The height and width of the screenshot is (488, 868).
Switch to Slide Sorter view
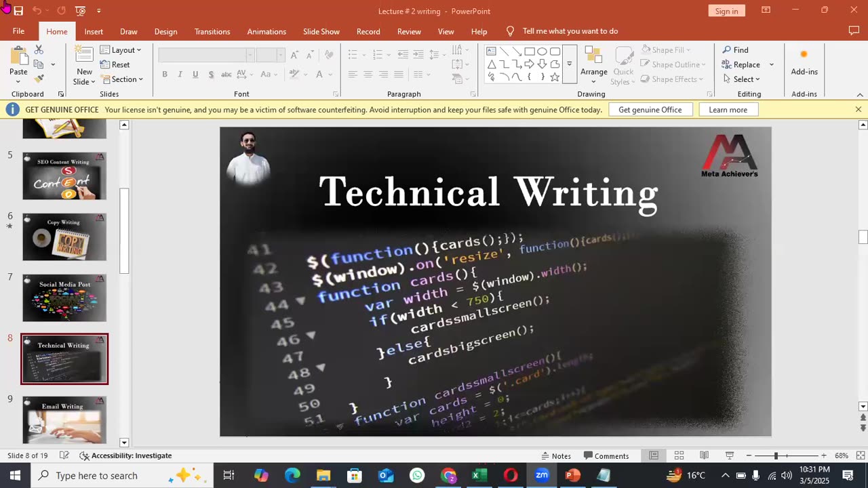pos(679,455)
